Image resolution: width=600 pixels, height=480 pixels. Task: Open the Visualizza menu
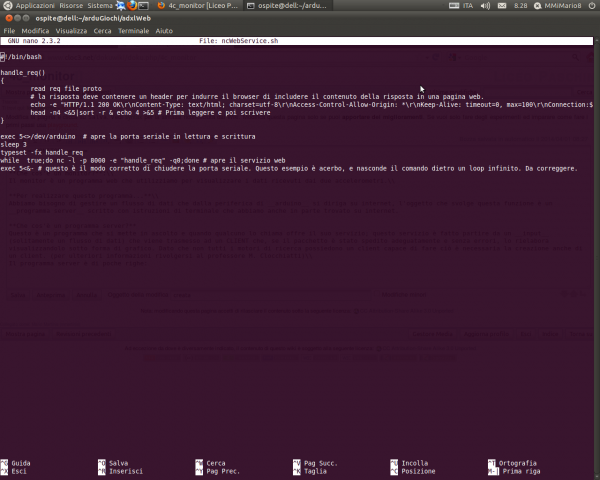(x=71, y=31)
